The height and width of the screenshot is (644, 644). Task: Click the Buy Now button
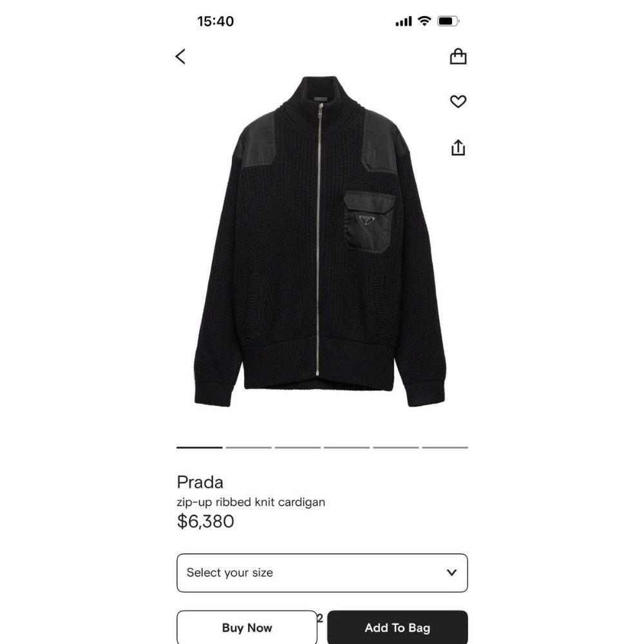(x=247, y=627)
